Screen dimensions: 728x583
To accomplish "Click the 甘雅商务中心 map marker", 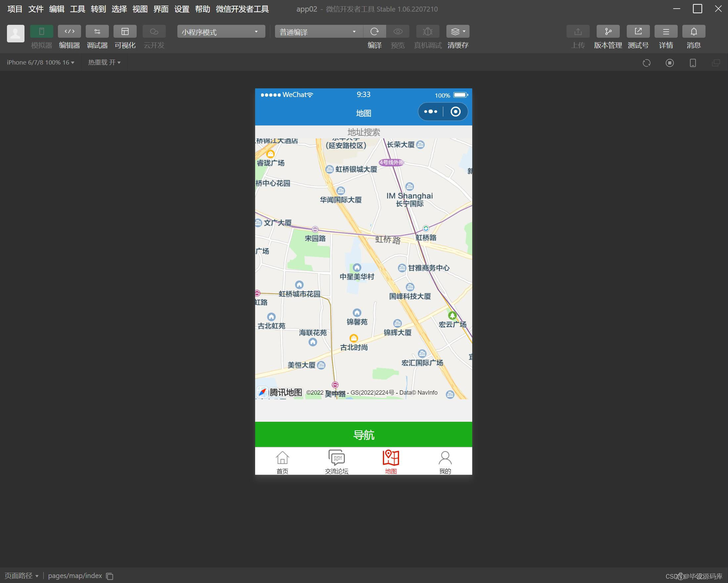I will [402, 268].
